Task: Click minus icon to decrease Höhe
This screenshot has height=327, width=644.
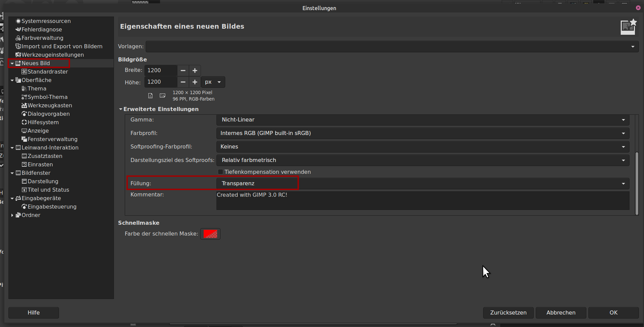Action: tap(183, 82)
